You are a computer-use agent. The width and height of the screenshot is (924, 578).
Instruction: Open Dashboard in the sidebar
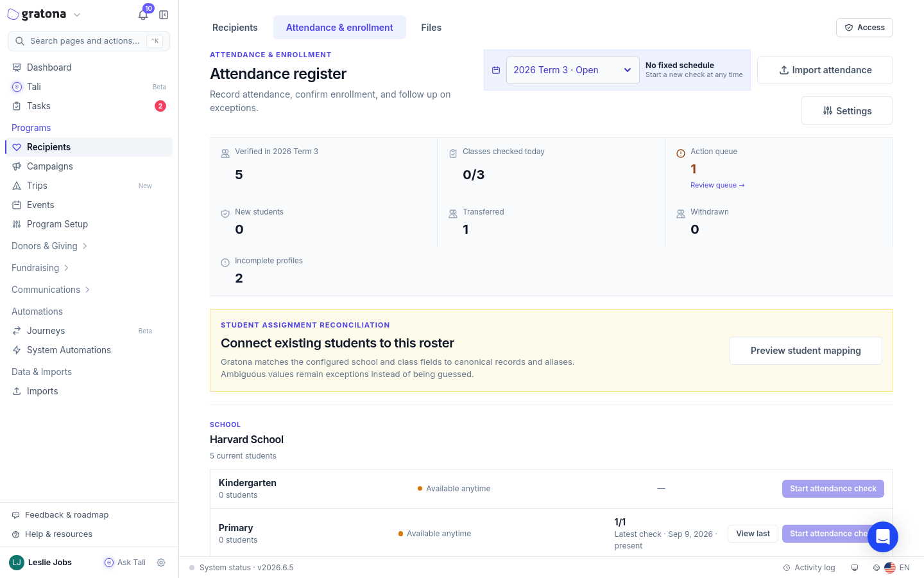(x=89, y=67)
